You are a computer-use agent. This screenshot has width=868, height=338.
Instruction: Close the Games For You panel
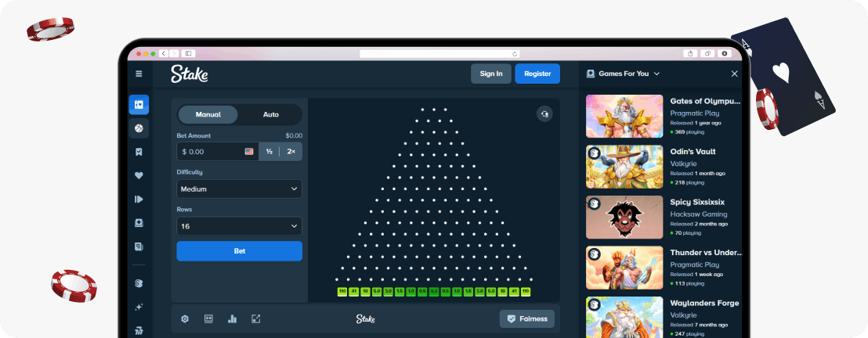[x=735, y=74]
